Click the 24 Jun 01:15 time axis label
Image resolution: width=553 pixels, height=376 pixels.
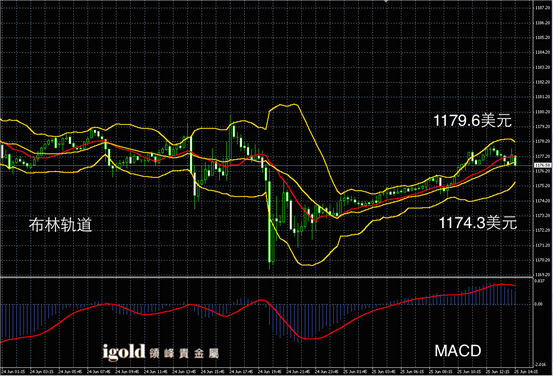(x=12, y=372)
